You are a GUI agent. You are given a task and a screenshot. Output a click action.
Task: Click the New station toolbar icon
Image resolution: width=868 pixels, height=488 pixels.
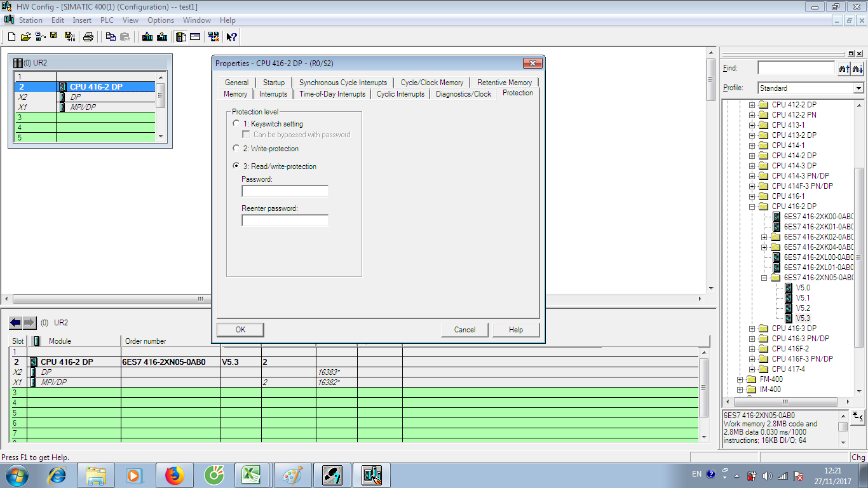(x=11, y=37)
